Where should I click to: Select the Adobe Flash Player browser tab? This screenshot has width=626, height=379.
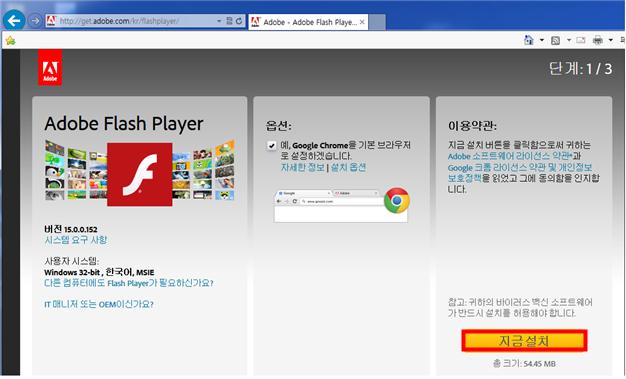[307, 22]
